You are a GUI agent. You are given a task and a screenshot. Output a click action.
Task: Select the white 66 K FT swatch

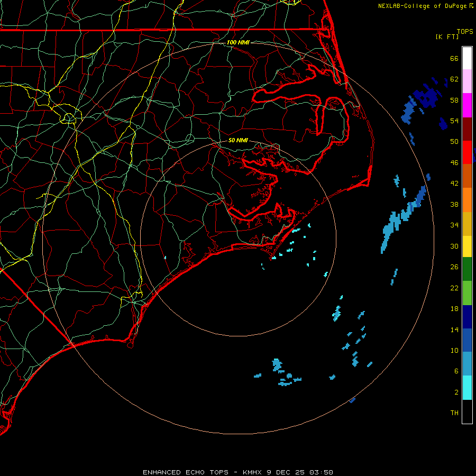coord(467,58)
